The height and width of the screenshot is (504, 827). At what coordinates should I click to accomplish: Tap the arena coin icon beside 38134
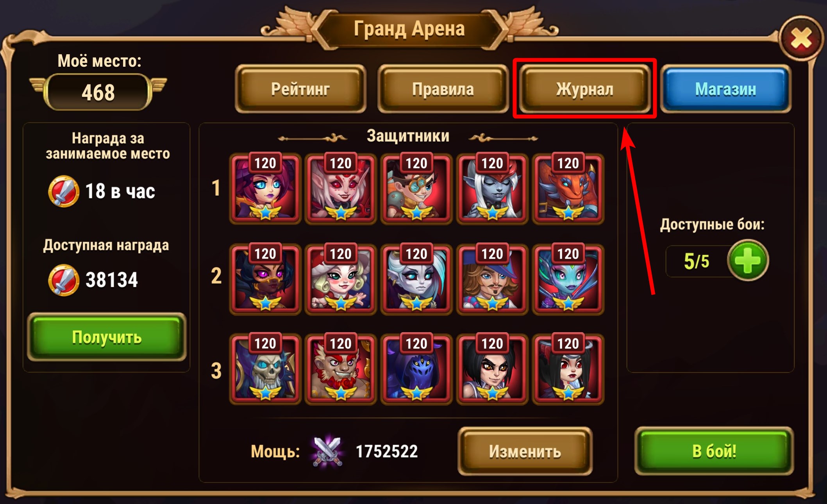tap(64, 280)
